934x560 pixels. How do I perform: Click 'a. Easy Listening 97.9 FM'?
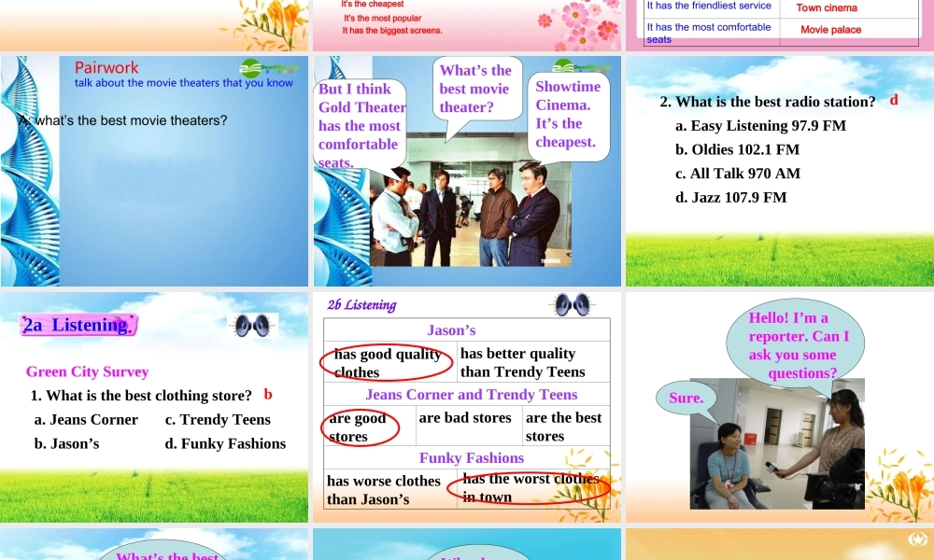click(x=760, y=126)
